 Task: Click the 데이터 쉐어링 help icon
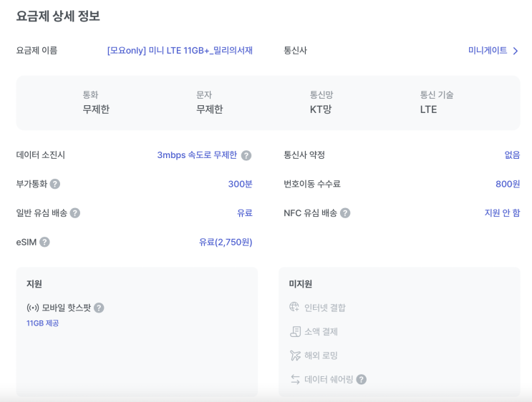[362, 379]
